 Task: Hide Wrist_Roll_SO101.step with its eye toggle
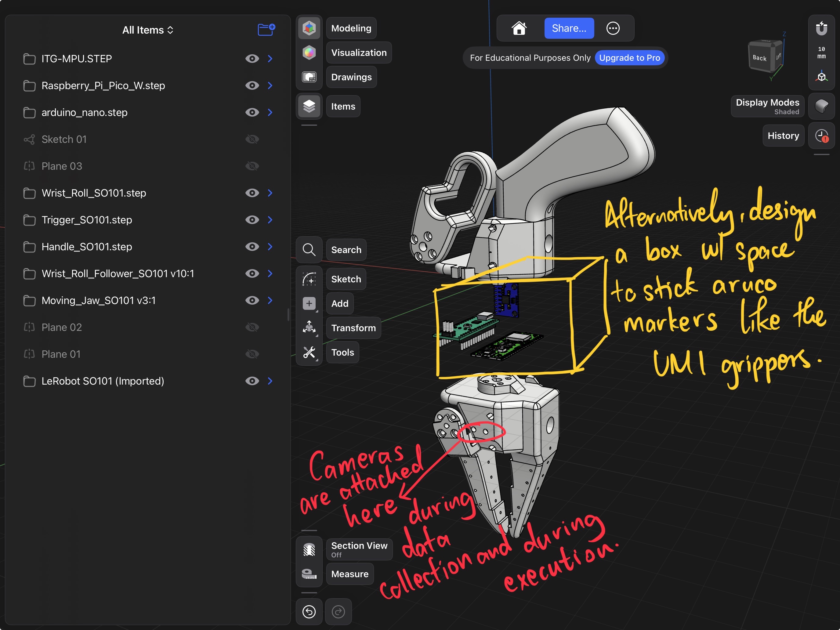[252, 193]
